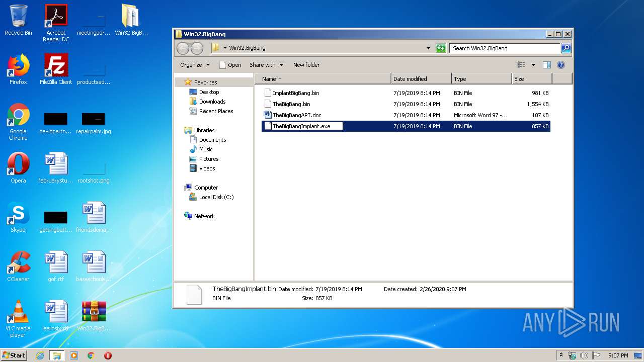Viewport: 644px width, 362px height.
Task: Click the Search Win32.BigBang box
Action: (x=505, y=48)
